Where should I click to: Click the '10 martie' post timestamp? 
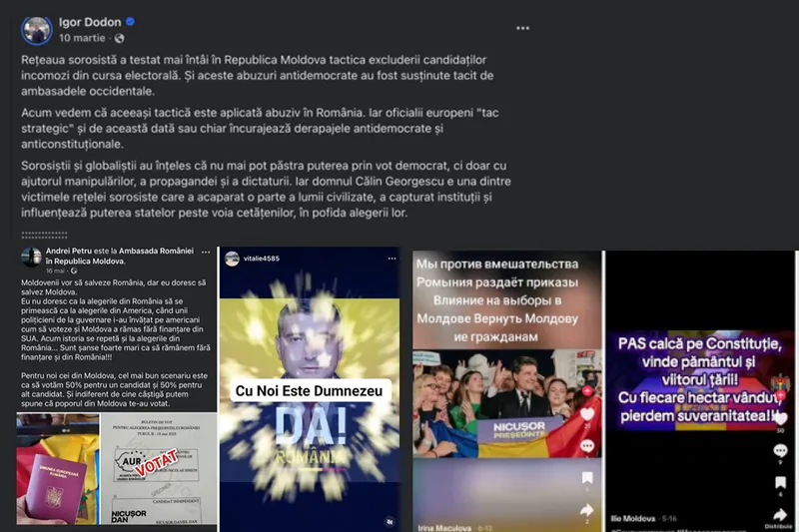(82, 38)
